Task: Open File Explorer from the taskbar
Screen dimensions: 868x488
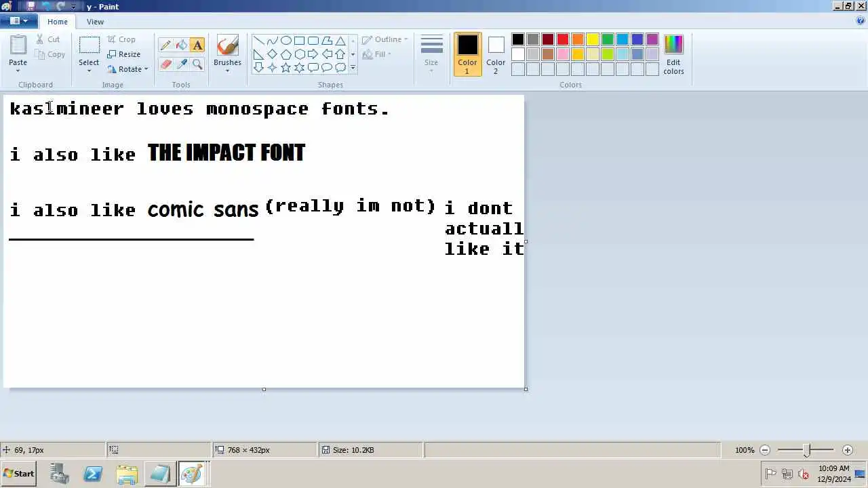Action: pos(127,474)
